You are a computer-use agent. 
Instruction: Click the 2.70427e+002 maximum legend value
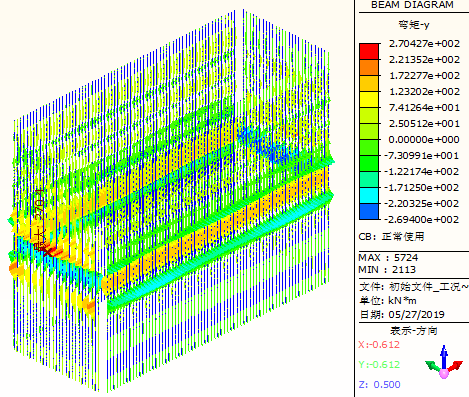(x=424, y=44)
